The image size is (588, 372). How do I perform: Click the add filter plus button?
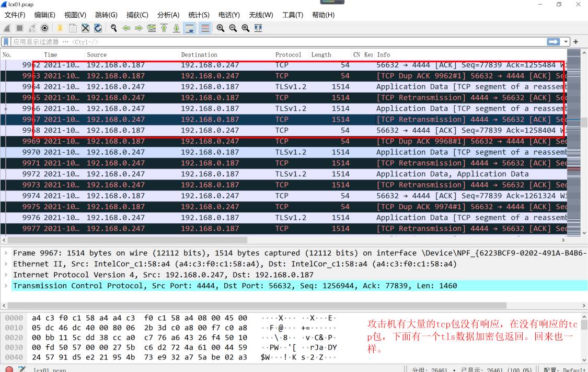click(x=576, y=41)
